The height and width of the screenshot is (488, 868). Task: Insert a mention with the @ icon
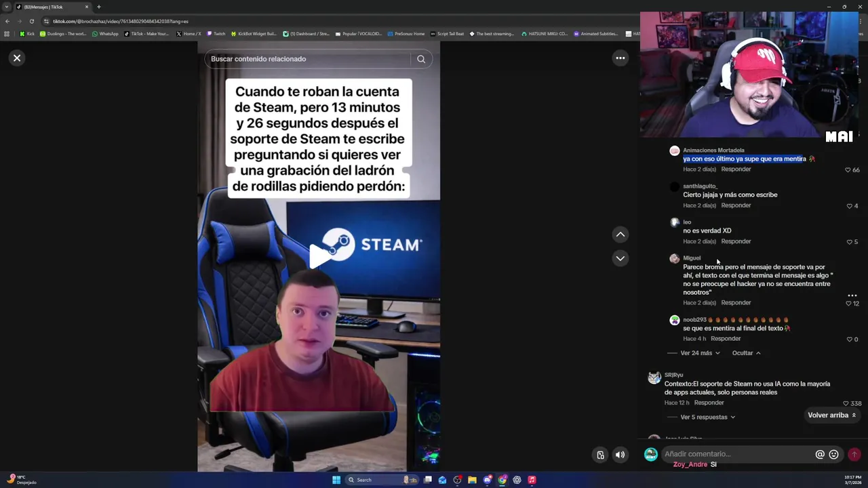tap(820, 455)
